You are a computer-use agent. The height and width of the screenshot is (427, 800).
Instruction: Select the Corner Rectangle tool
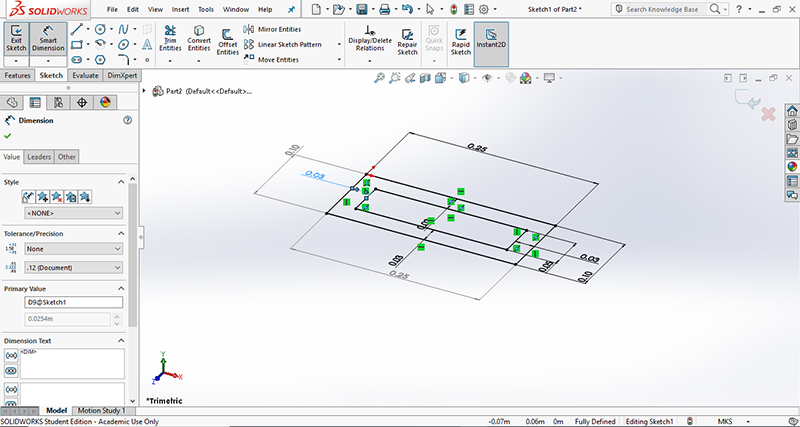(x=76, y=44)
